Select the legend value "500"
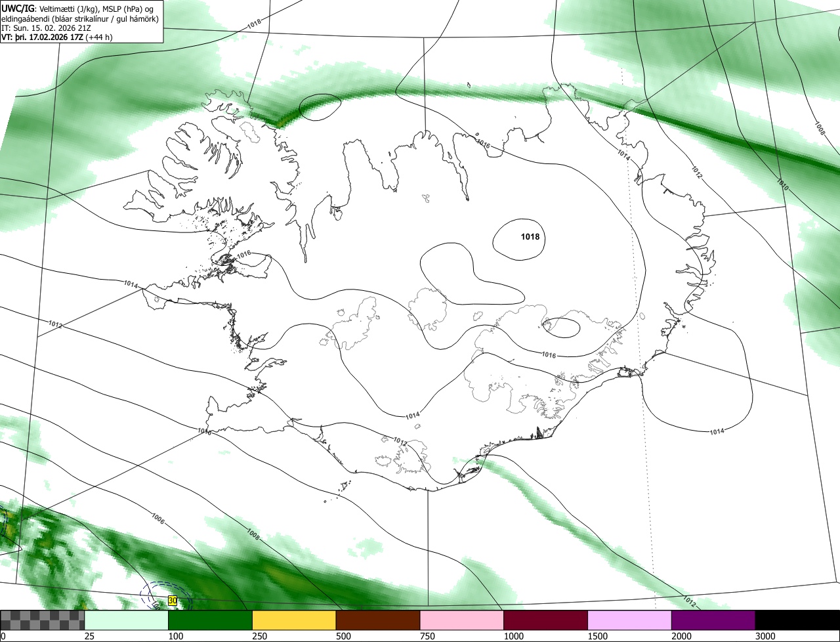 343,636
